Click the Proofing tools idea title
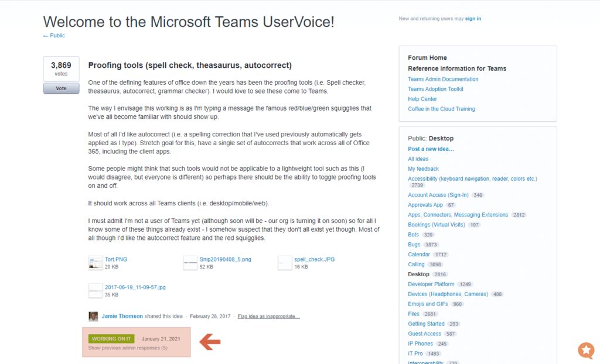The image size is (600, 364). (x=190, y=66)
